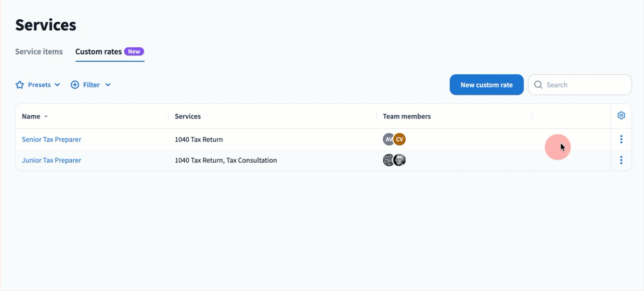Click the New custom rate button

(x=486, y=85)
